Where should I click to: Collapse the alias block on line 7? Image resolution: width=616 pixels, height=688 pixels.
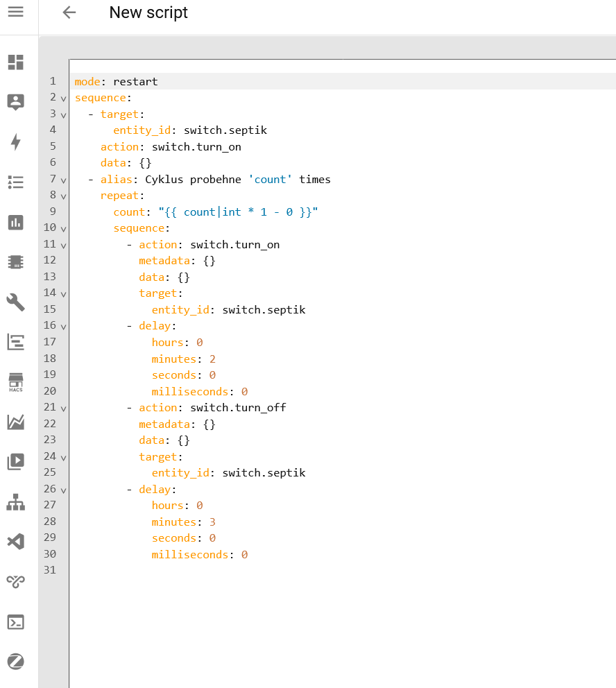pyautogui.click(x=63, y=180)
